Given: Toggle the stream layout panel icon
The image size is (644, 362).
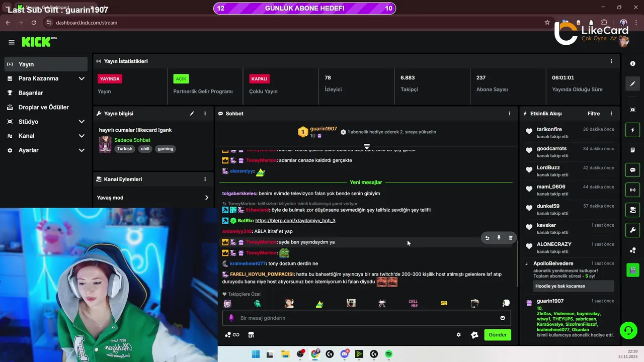Looking at the screenshot, I should [632, 210].
